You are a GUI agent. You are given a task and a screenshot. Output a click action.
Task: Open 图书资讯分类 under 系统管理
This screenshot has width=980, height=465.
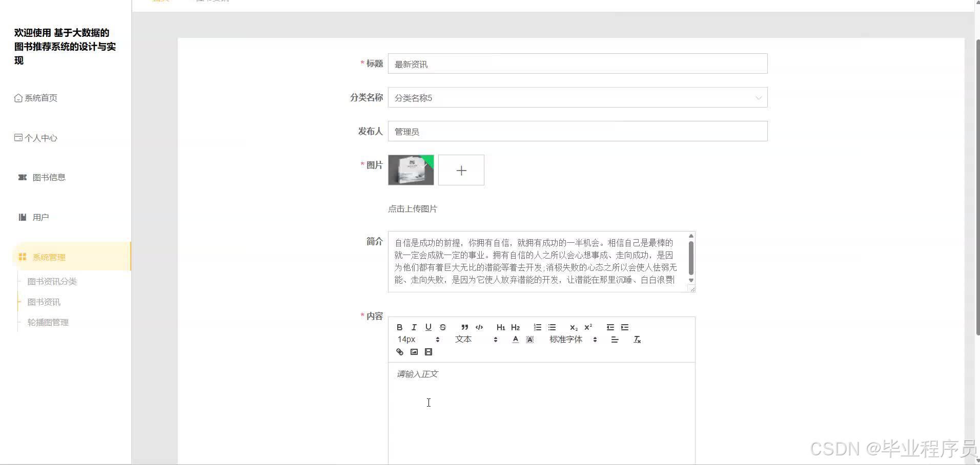click(51, 281)
